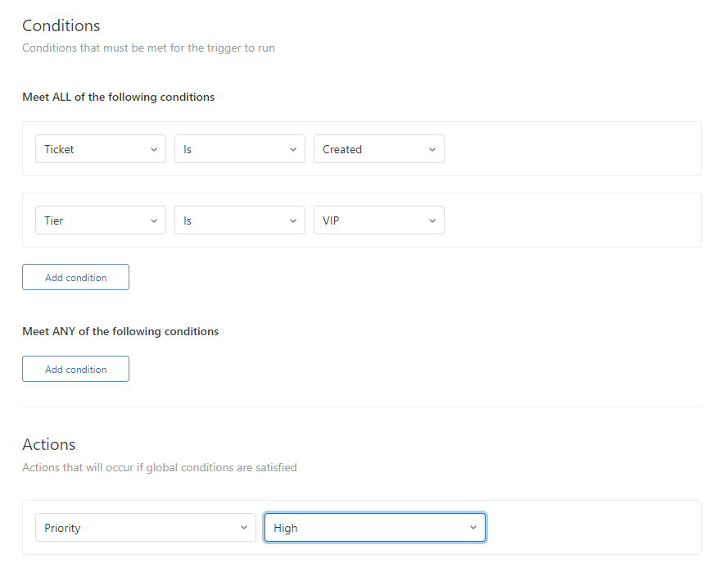728x577 pixels.
Task: Click the chevron arrow on the High dropdown
Action: [473, 528]
